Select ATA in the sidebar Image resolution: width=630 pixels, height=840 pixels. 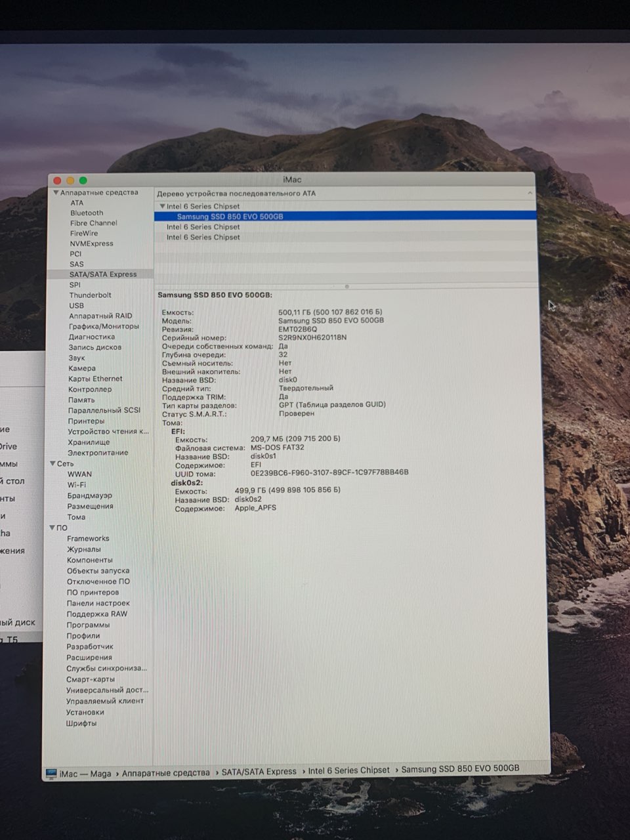77,203
